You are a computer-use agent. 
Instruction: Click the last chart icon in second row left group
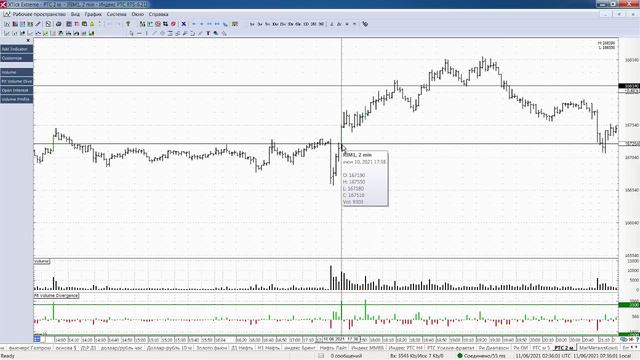[x=92, y=33]
